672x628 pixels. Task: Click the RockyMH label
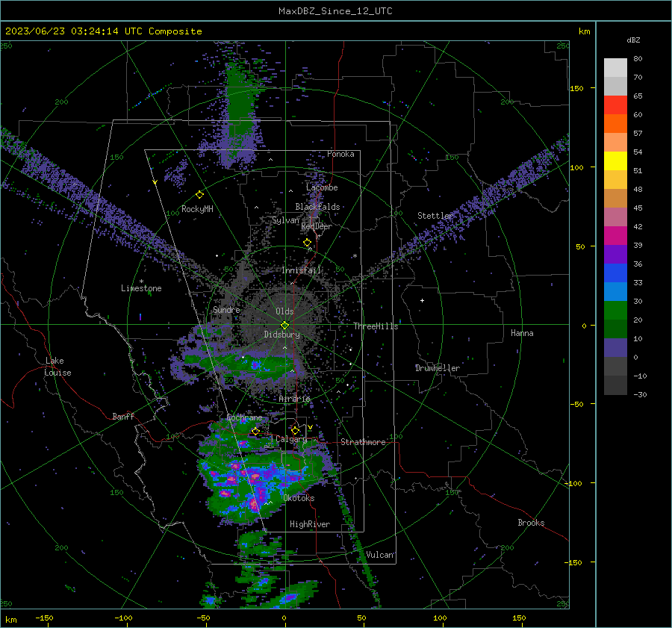pos(197,209)
